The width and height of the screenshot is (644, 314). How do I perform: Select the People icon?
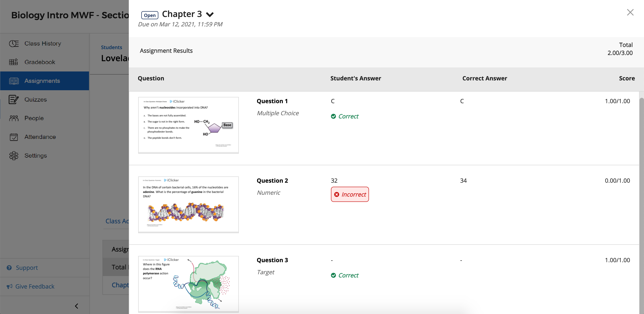pyautogui.click(x=14, y=118)
